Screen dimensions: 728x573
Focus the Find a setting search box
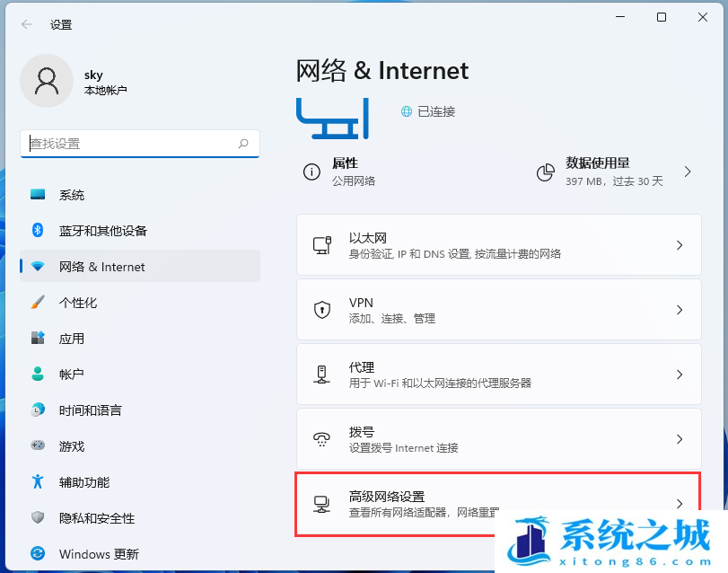pos(130,144)
